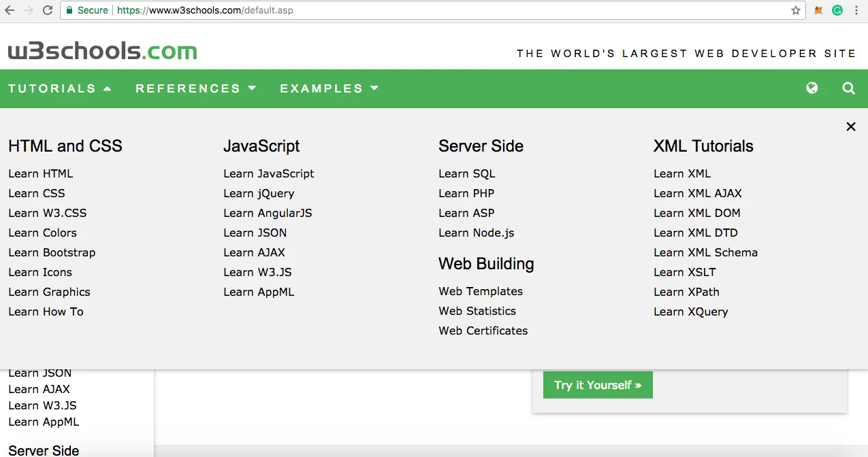Open Learn Graphics tutorial
This screenshot has width=868, height=457.
click(49, 292)
